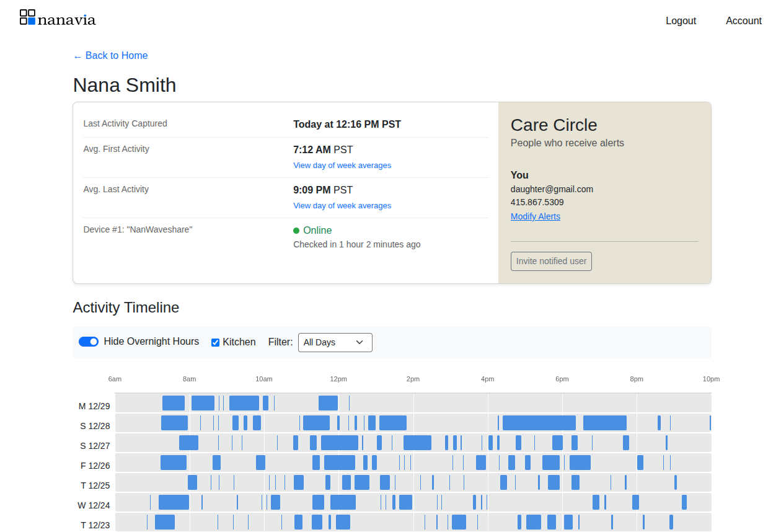Click the noon activity bar on M 12/29
This screenshot has height=532, width=781.
coord(327,402)
